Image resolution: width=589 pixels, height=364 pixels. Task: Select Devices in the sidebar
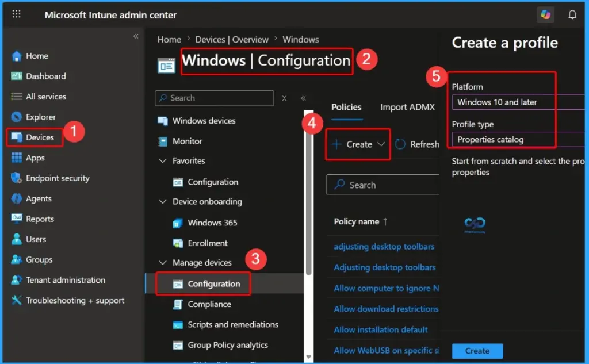(33, 137)
